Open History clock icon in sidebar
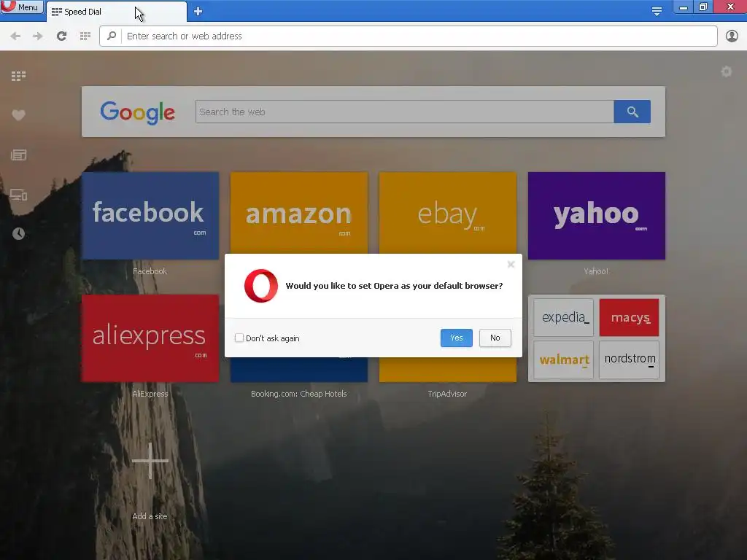 pos(18,234)
